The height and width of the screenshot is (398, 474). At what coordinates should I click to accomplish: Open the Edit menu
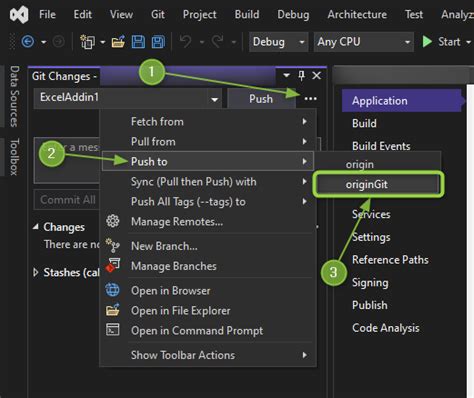click(x=83, y=15)
